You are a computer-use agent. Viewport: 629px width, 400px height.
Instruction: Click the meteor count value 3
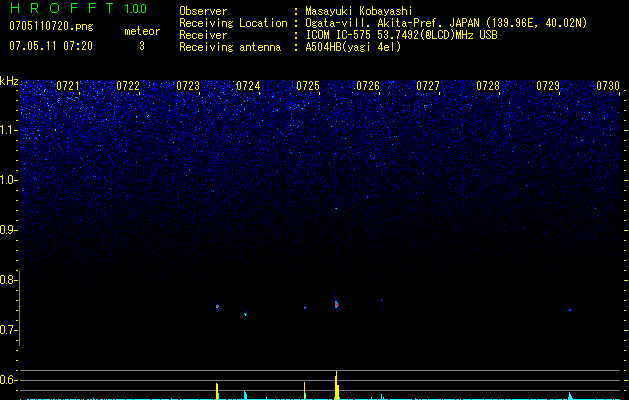(142, 46)
